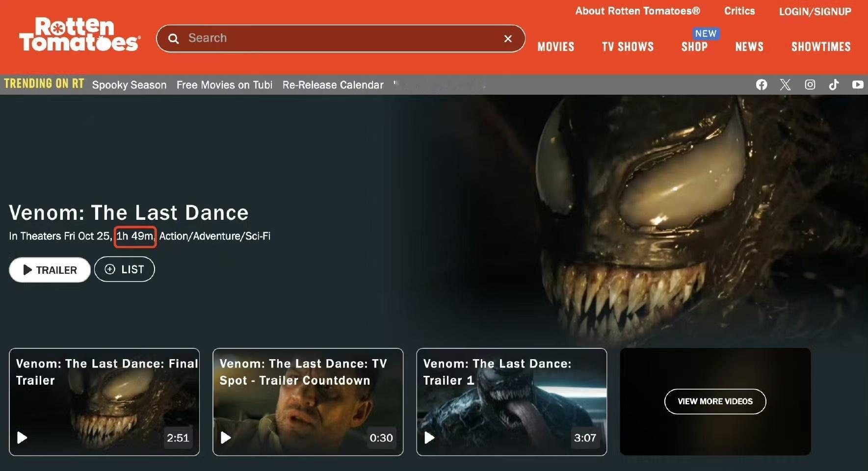The image size is (868, 471).
Task: Click LOGIN/SIGNUP
Action: [x=815, y=11]
